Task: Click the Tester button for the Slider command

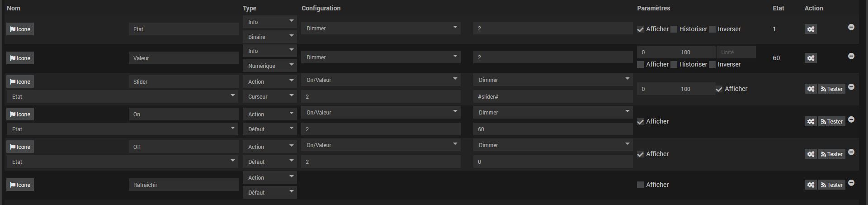Action: pyautogui.click(x=831, y=89)
